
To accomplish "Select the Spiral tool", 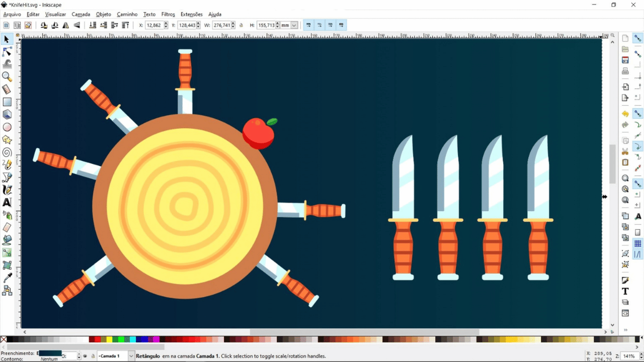I will (x=7, y=152).
